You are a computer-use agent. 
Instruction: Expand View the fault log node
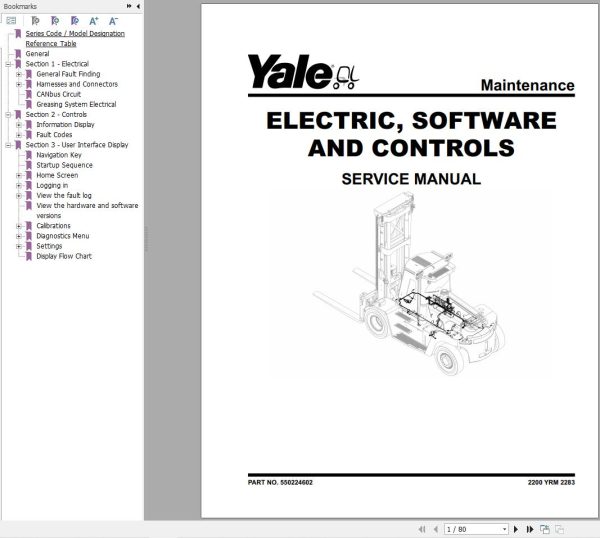pos(19,196)
